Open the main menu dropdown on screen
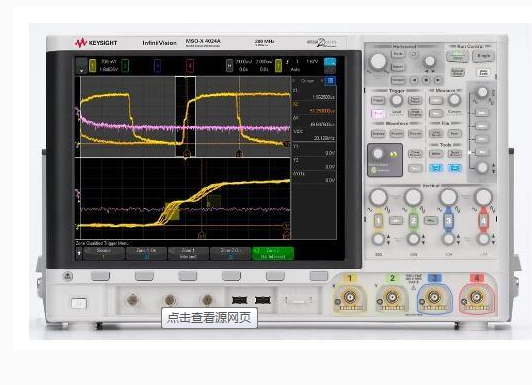Viewport: 532px width, 385px height. pos(81,66)
